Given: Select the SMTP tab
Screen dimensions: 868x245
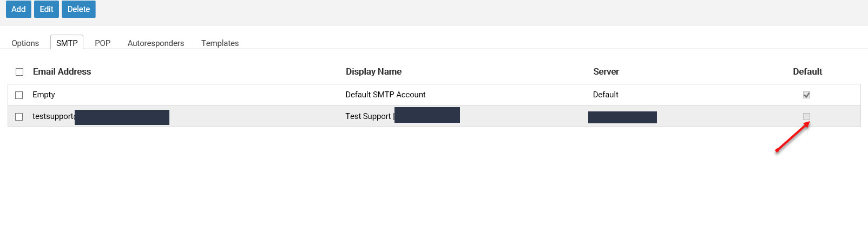Looking at the screenshot, I should (67, 43).
